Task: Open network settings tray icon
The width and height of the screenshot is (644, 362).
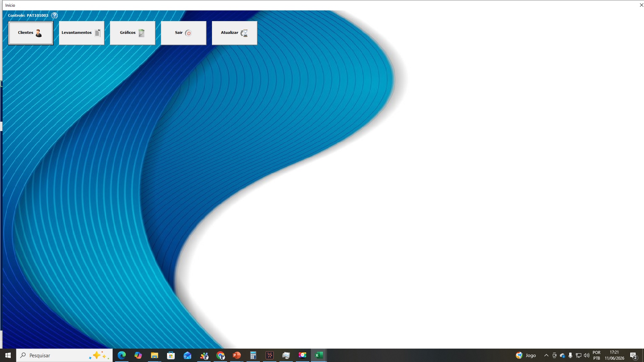Action: click(x=579, y=355)
